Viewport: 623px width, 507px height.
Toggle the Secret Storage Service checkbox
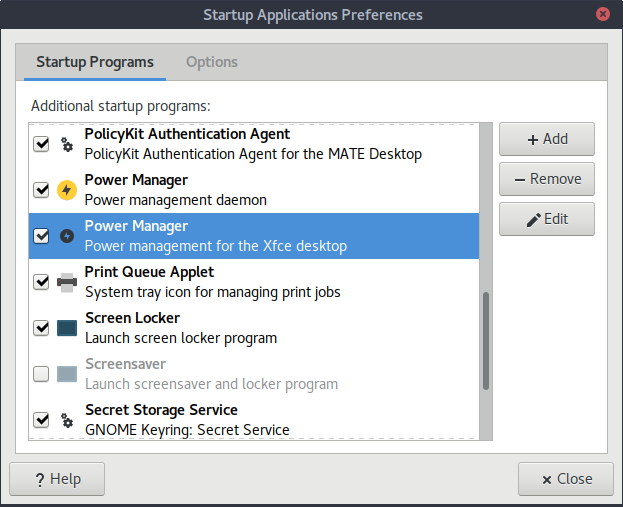[41, 420]
